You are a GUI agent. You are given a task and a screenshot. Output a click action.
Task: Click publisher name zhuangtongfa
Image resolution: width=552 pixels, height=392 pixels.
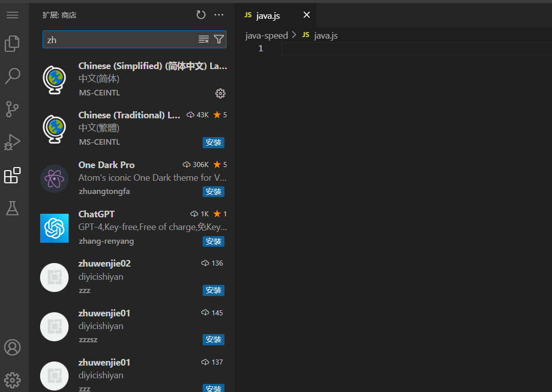tap(104, 191)
